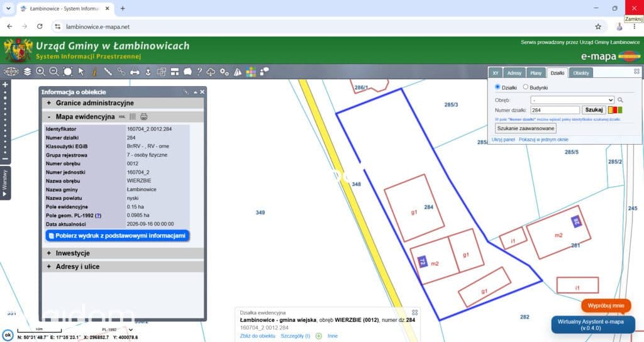Click the Wypróbuj mnie button
644x342 pixels.
pos(606,306)
